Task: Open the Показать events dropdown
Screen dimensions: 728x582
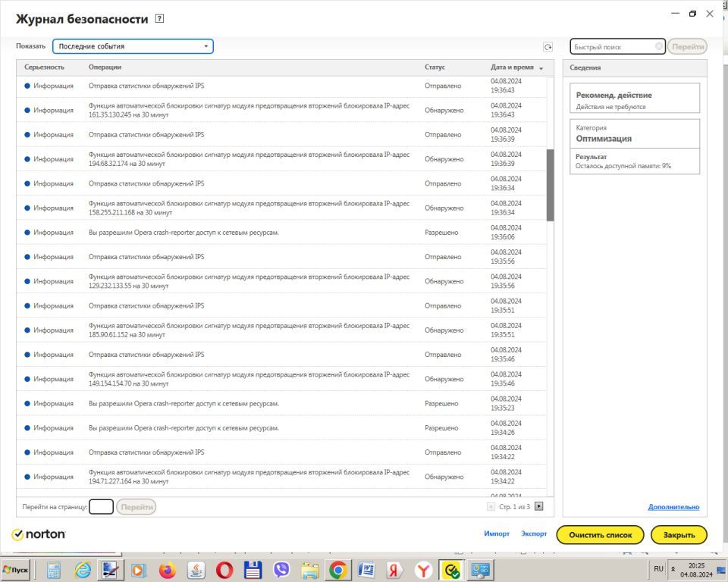Action: [133, 46]
